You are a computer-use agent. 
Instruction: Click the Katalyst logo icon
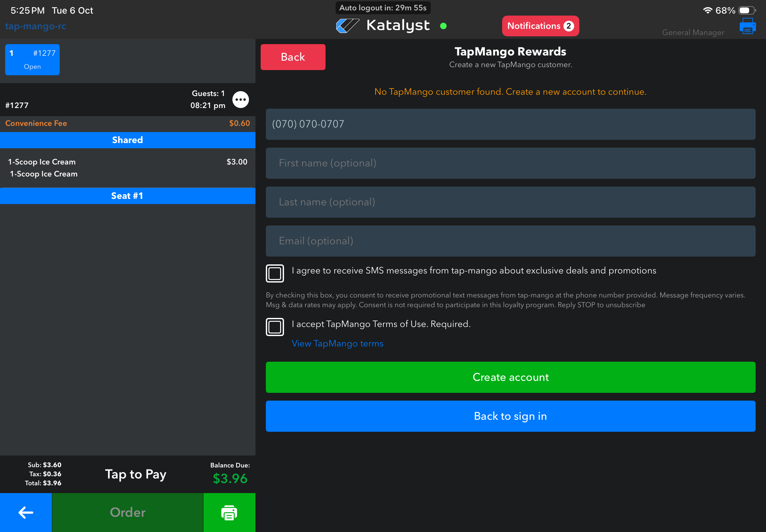tap(348, 26)
